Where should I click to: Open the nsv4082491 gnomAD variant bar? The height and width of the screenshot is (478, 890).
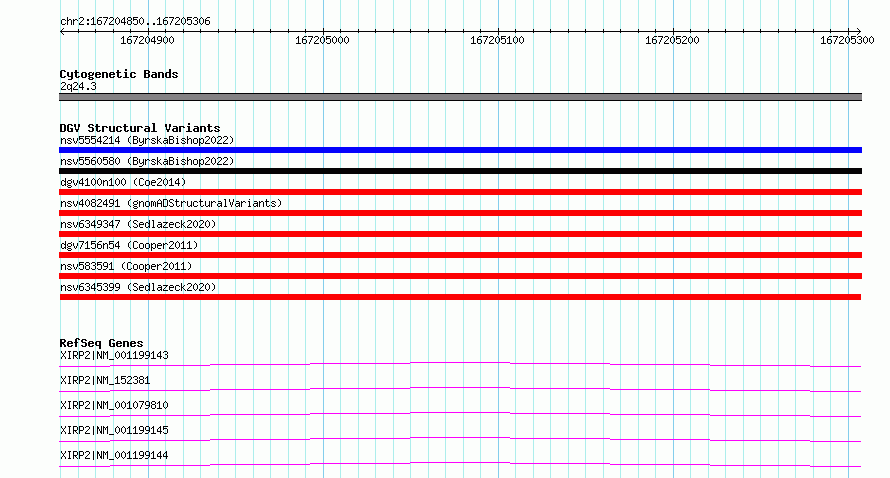460,213
